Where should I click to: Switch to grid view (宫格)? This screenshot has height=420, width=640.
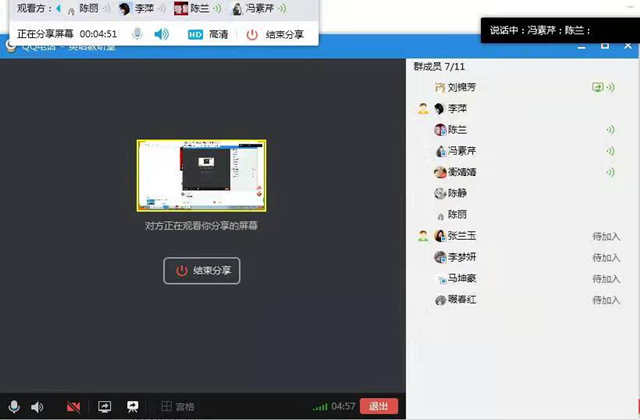(178, 407)
